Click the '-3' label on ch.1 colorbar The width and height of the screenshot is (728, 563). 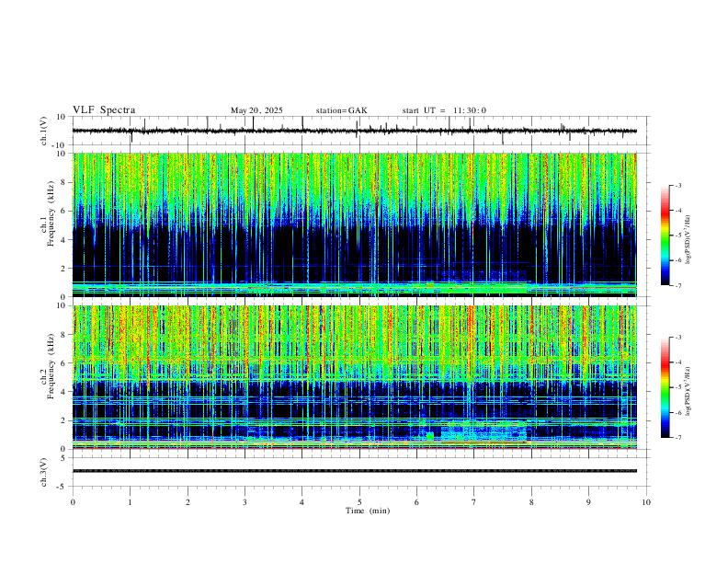coord(677,185)
